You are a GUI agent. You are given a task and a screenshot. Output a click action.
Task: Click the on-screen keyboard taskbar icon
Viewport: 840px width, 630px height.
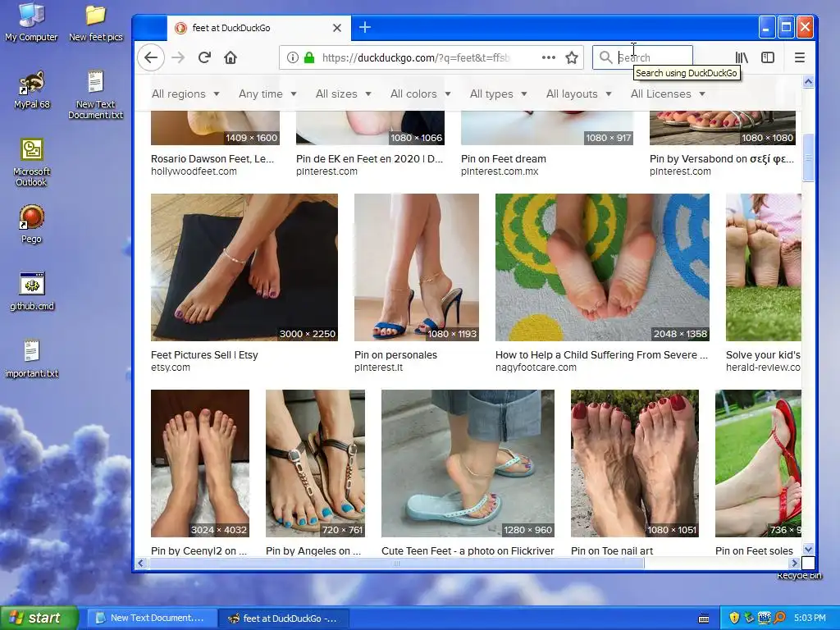pyautogui.click(x=704, y=619)
